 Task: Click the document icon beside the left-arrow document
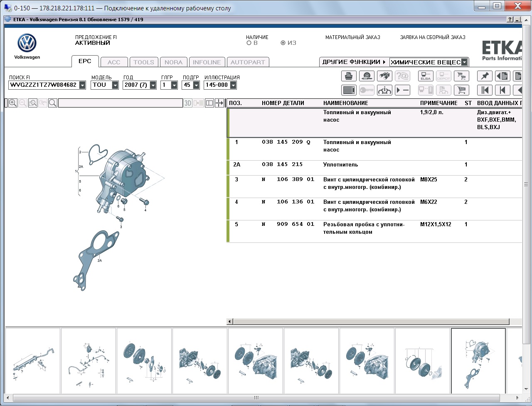pos(518,76)
